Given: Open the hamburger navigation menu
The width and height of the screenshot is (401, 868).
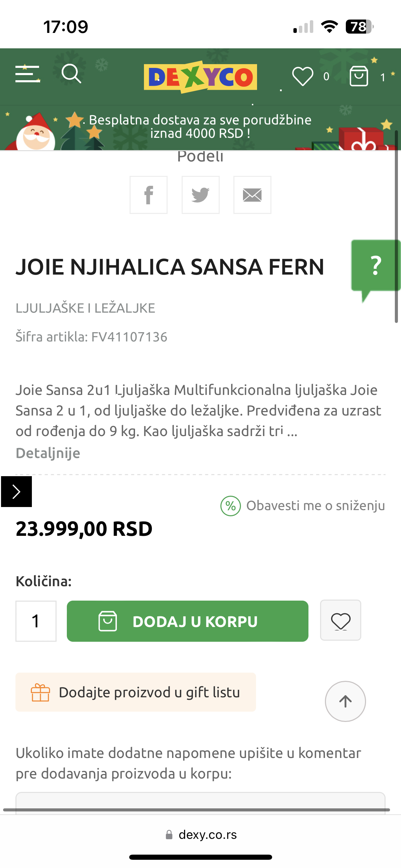Looking at the screenshot, I should (27, 74).
